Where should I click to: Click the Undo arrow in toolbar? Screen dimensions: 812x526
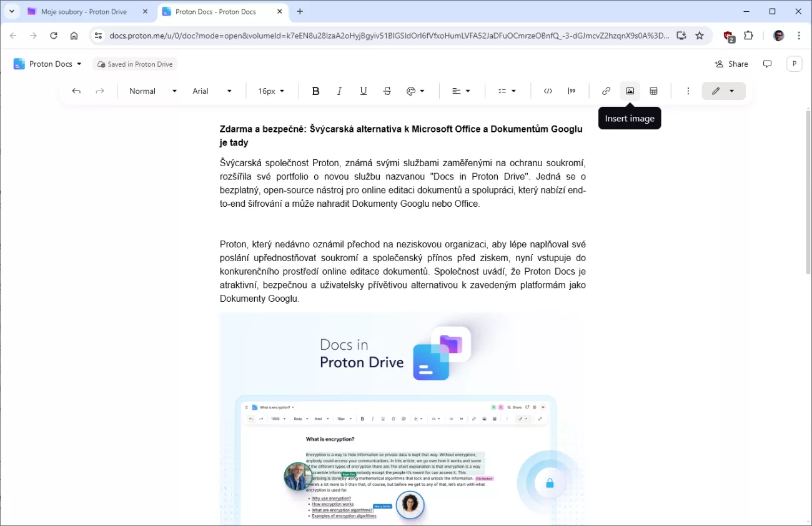point(76,91)
